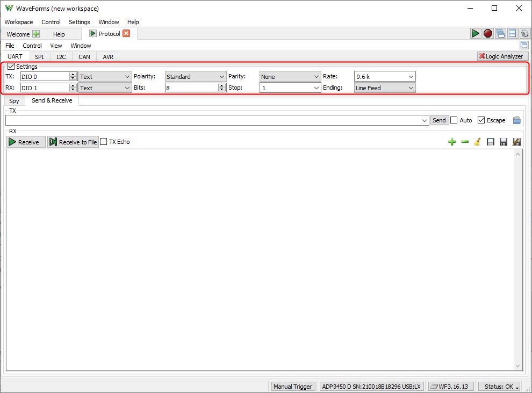Click the red Stop all button in the top toolbar
Screen dimensions: 532x393
pos(488,33)
